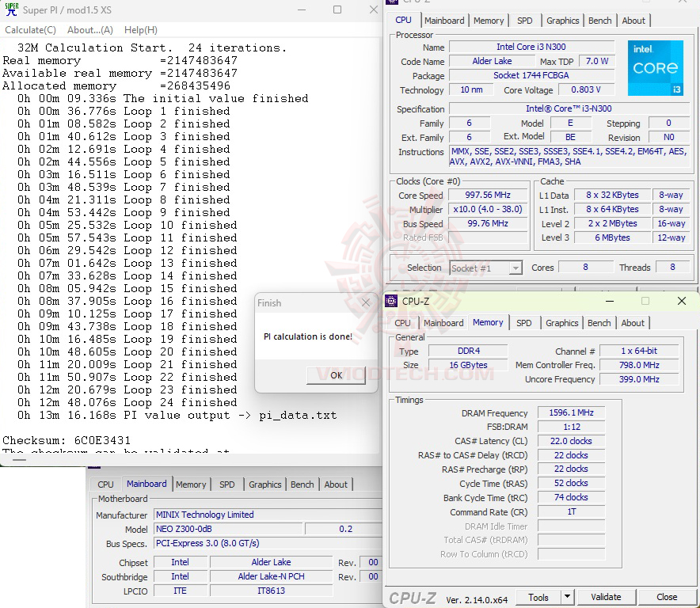This screenshot has height=608, width=700.
Task: Click OK in the Finish dialog
Action: click(337, 375)
